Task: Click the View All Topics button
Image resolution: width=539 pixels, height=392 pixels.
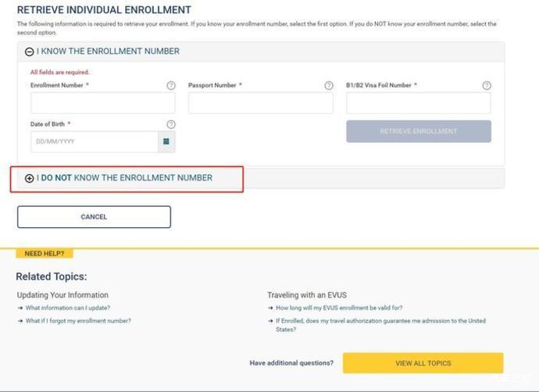Action: (x=423, y=363)
